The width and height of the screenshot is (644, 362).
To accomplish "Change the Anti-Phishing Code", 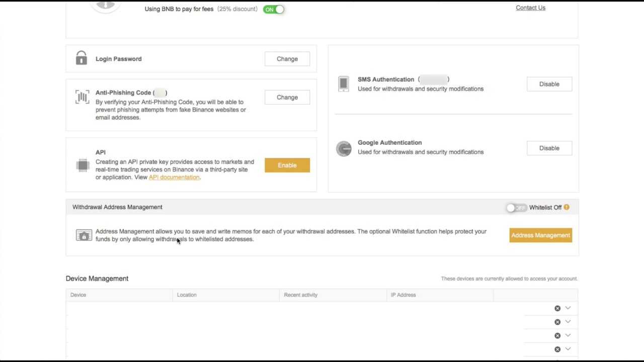I will [287, 98].
